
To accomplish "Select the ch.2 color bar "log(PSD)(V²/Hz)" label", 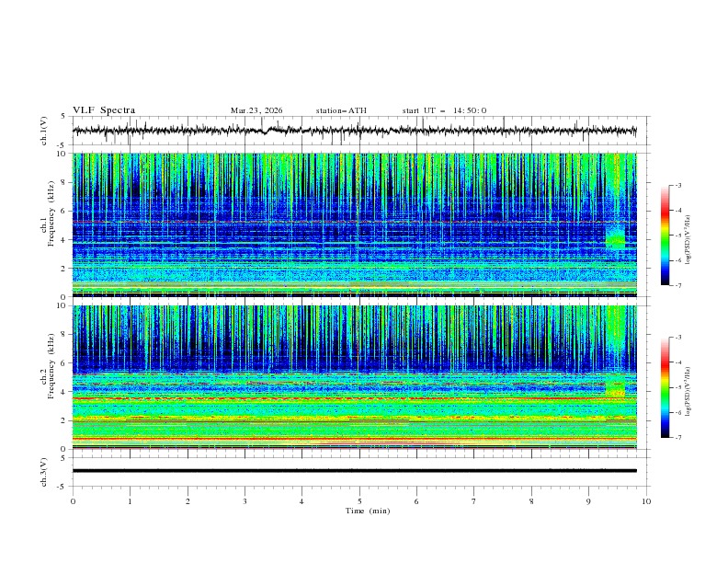I will 688,392.
